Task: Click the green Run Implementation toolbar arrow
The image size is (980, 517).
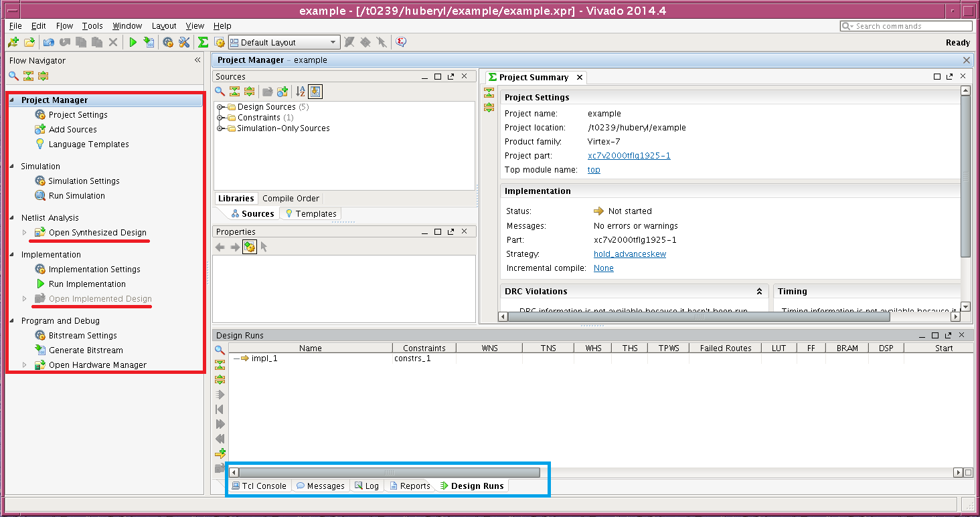Action: [133, 42]
